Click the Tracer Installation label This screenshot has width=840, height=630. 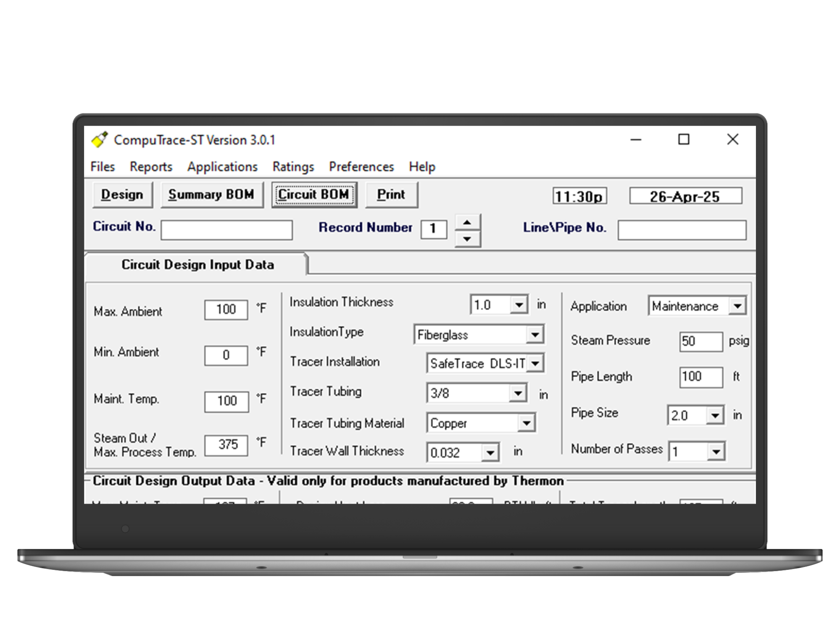point(334,362)
